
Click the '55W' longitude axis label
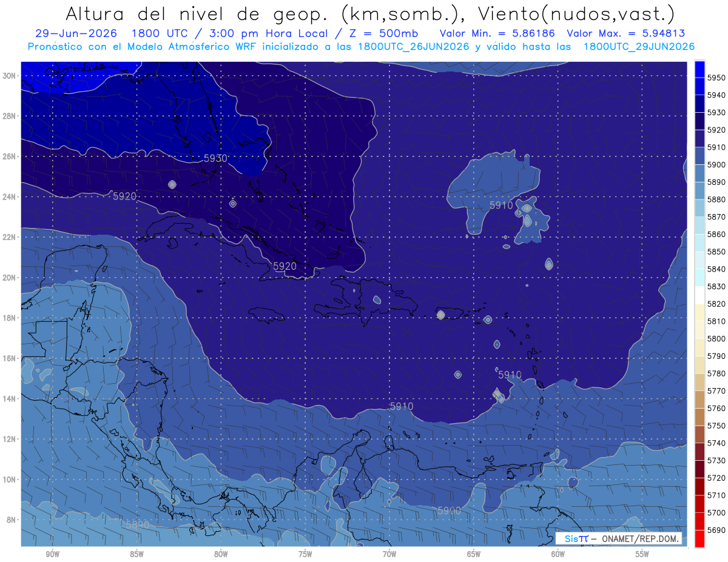642,554
